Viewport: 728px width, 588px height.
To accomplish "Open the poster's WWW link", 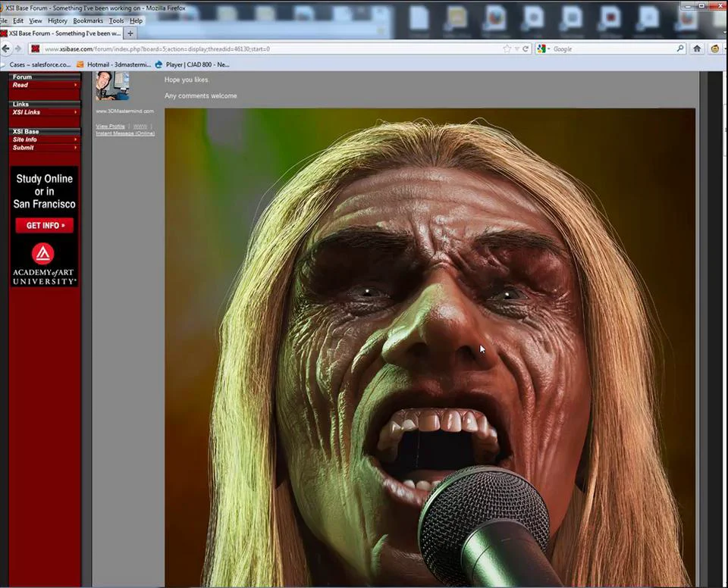I will click(x=140, y=127).
